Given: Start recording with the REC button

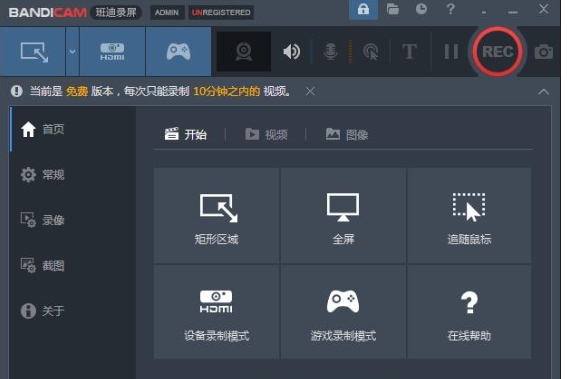Looking at the screenshot, I should click(497, 52).
